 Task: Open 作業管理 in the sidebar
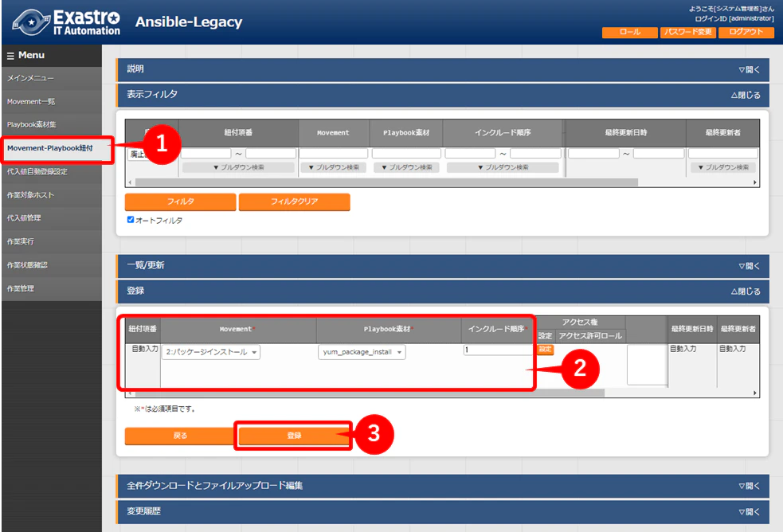tap(52, 288)
